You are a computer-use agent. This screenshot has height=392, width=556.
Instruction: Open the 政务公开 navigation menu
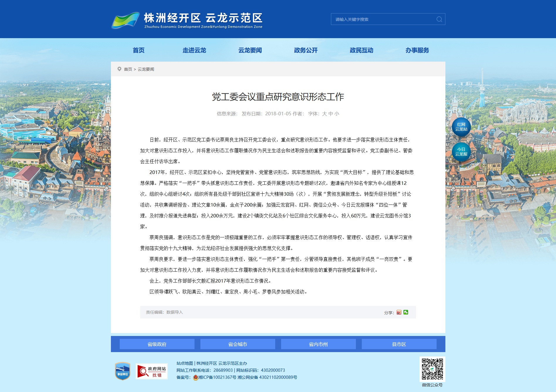[x=306, y=50]
